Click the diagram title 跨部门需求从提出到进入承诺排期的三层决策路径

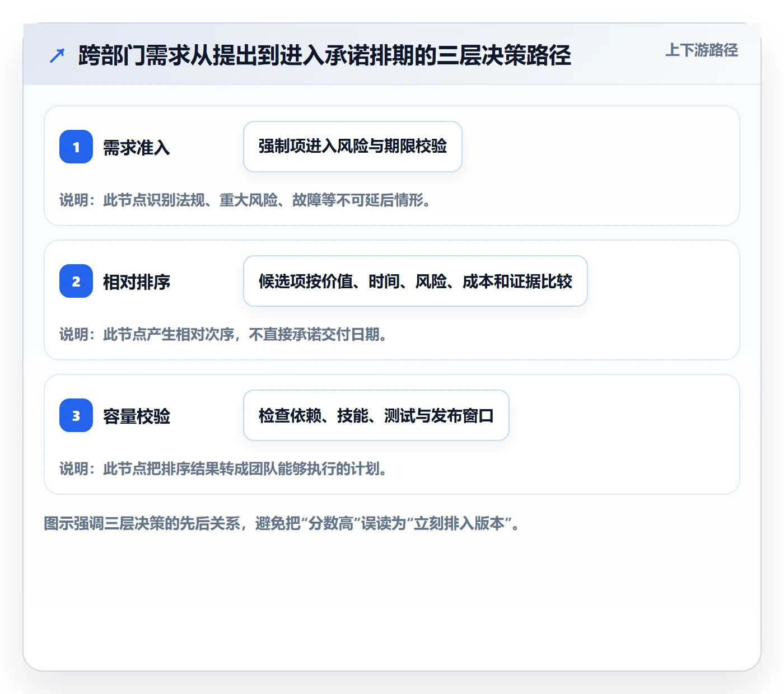(325, 55)
